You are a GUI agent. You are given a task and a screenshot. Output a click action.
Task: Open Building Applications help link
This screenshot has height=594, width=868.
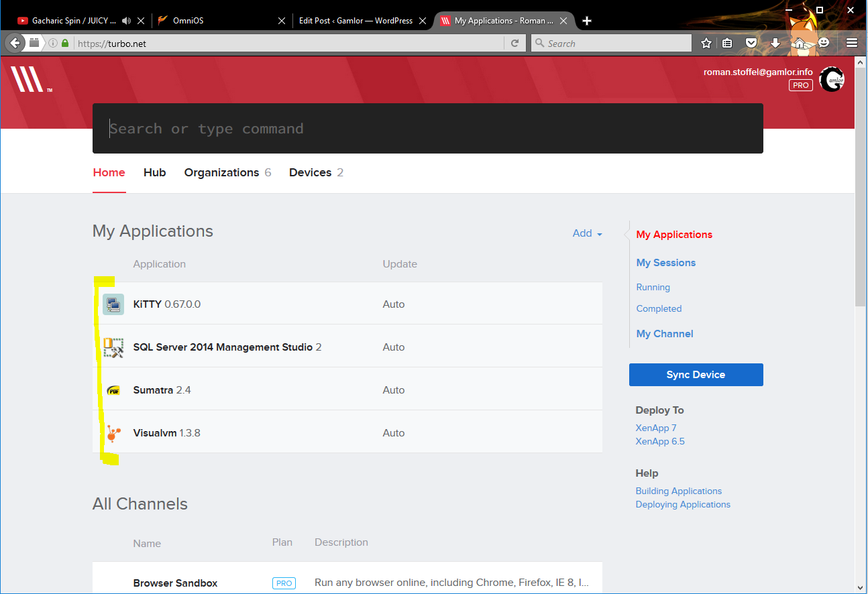679,491
